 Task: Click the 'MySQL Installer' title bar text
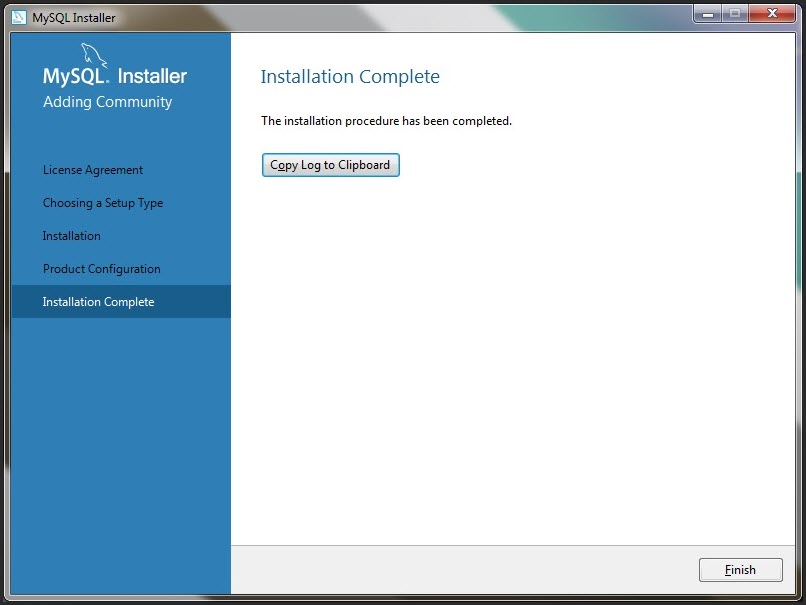(x=74, y=17)
